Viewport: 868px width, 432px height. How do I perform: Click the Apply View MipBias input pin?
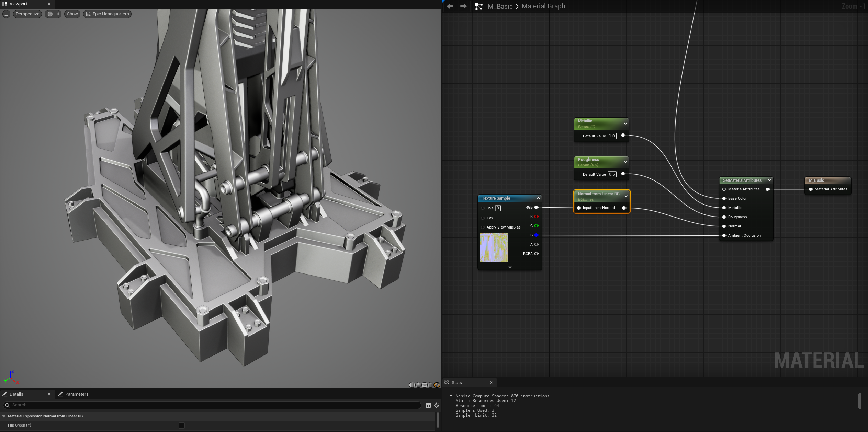point(483,227)
